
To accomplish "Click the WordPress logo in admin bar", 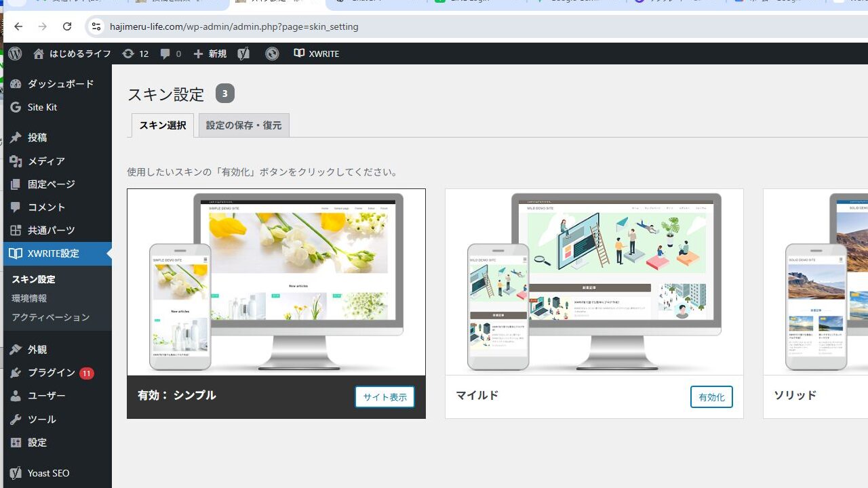I will [x=15, y=54].
